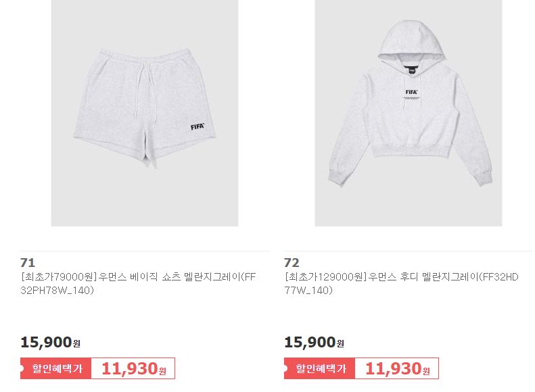Viewport: 535px width, 392px height.
Task: Click the 11,930원 discount price for the hoodie
Action: pyautogui.click(x=398, y=368)
